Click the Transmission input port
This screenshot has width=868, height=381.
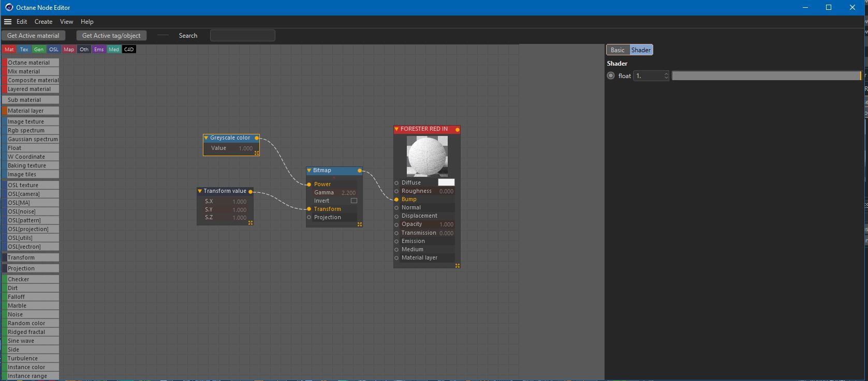point(396,233)
